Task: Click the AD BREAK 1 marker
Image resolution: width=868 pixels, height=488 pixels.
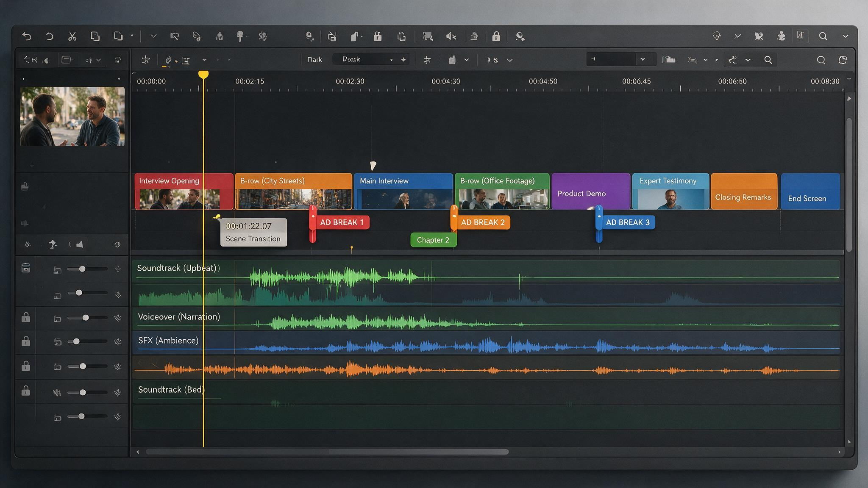Action: [342, 222]
